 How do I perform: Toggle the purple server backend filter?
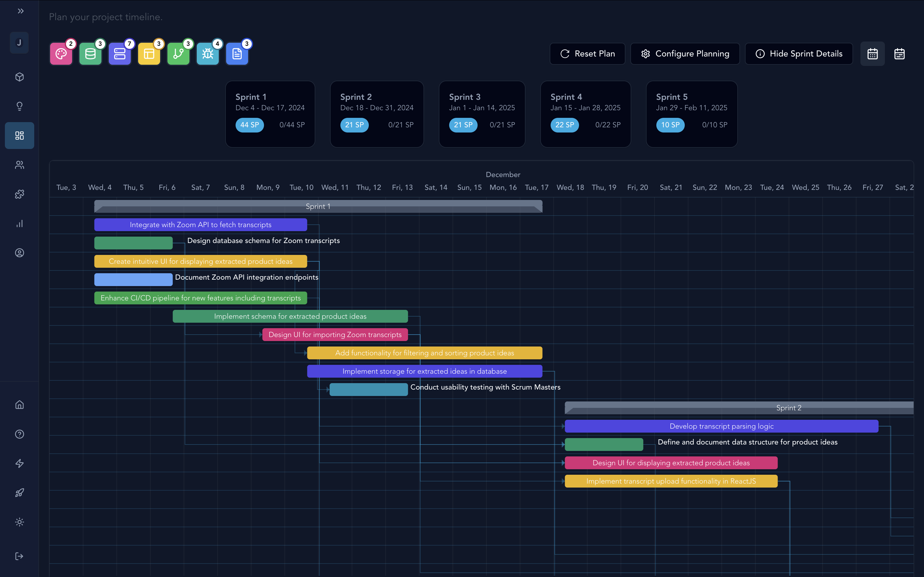[119, 54]
